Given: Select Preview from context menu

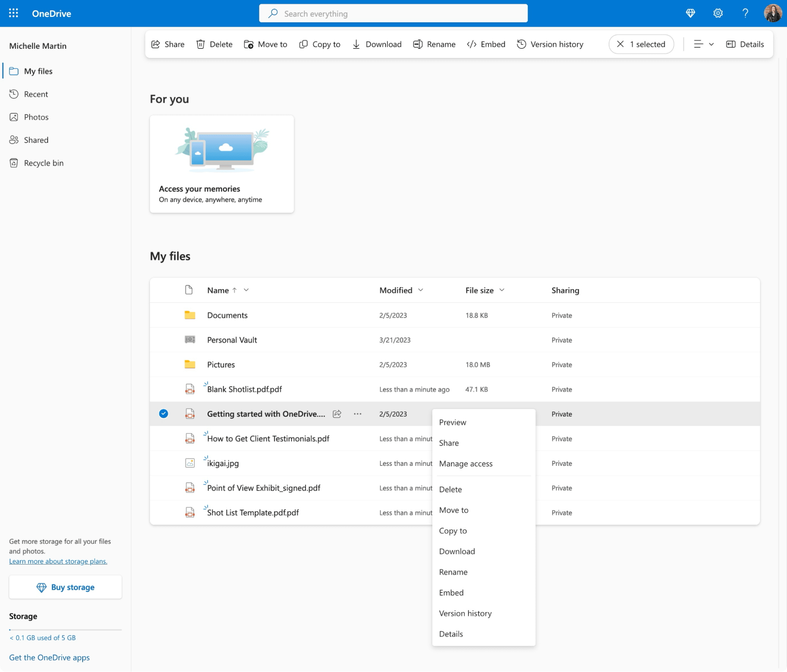Looking at the screenshot, I should tap(452, 422).
